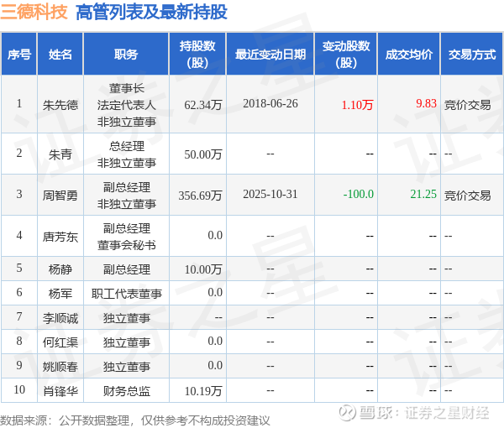This screenshot has width=504, height=428.
Task: Click the 62.34万 shareholding value
Action: (x=203, y=105)
